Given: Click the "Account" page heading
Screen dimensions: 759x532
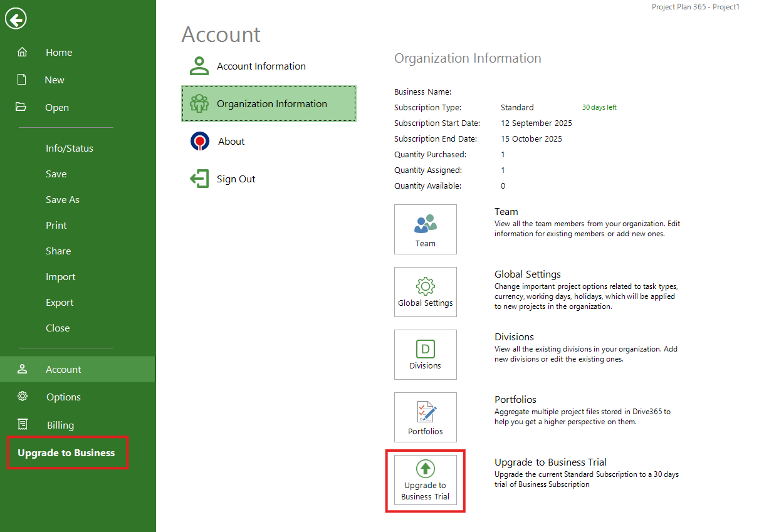Looking at the screenshot, I should [221, 34].
